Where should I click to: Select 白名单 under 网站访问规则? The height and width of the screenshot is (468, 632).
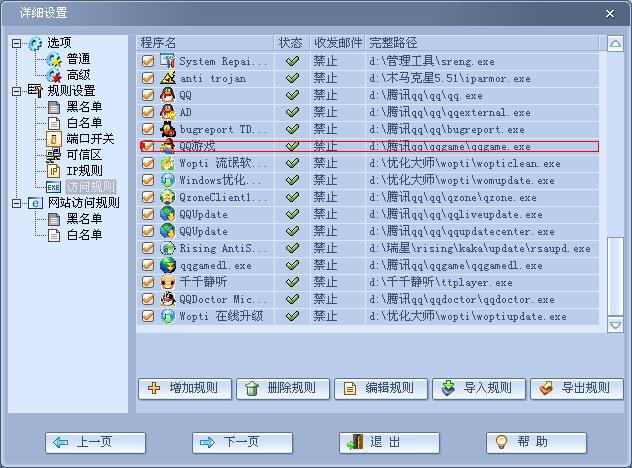coord(84,235)
